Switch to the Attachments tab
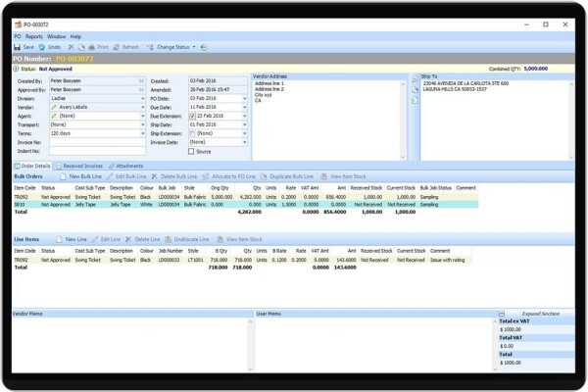 tap(126, 166)
